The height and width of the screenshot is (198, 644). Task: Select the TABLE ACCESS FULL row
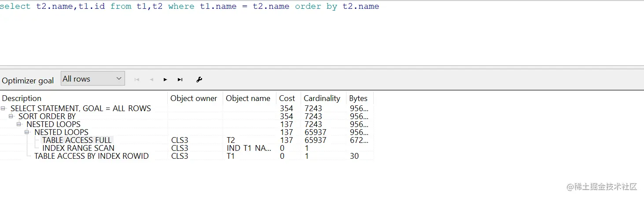[187, 140]
